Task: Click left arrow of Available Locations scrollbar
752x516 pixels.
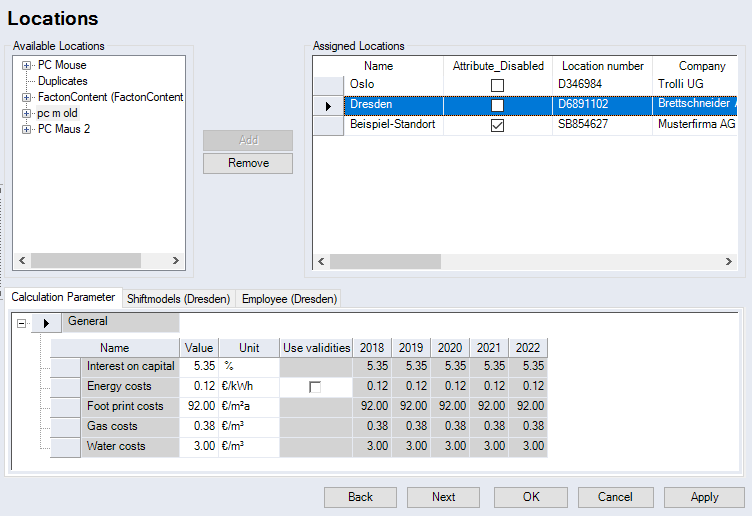Action: [21, 260]
